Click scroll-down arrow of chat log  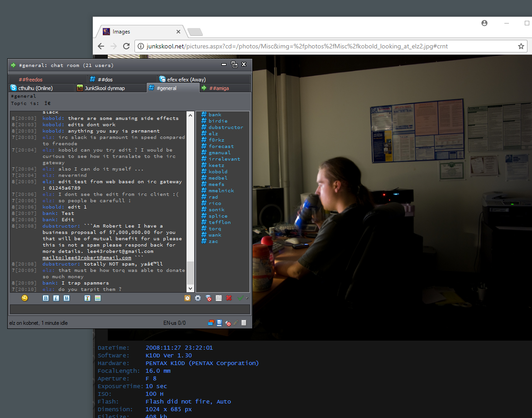(x=190, y=289)
